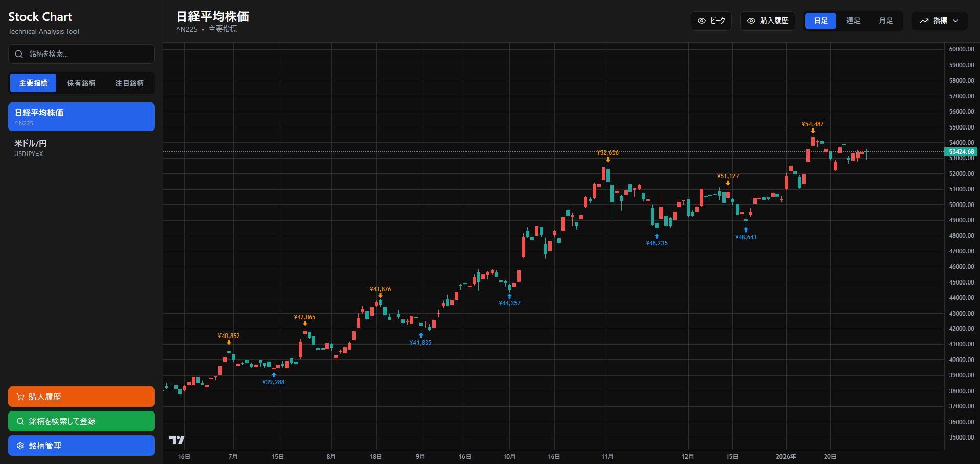Click the TradingView logo on chart
The width and height of the screenshot is (980, 464).
pos(177,440)
